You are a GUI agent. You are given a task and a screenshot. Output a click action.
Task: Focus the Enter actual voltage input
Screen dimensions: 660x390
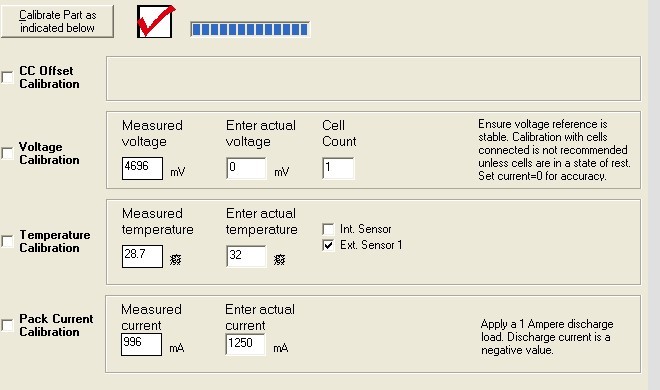tap(246, 168)
